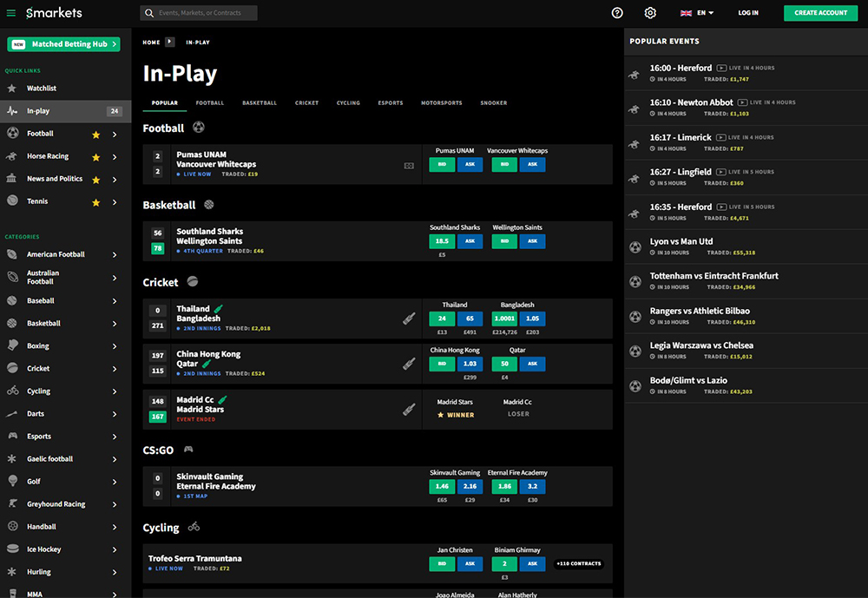This screenshot has width=868, height=598.
Task: Click the Boxing glove sidebar icon
Action: 12,345
